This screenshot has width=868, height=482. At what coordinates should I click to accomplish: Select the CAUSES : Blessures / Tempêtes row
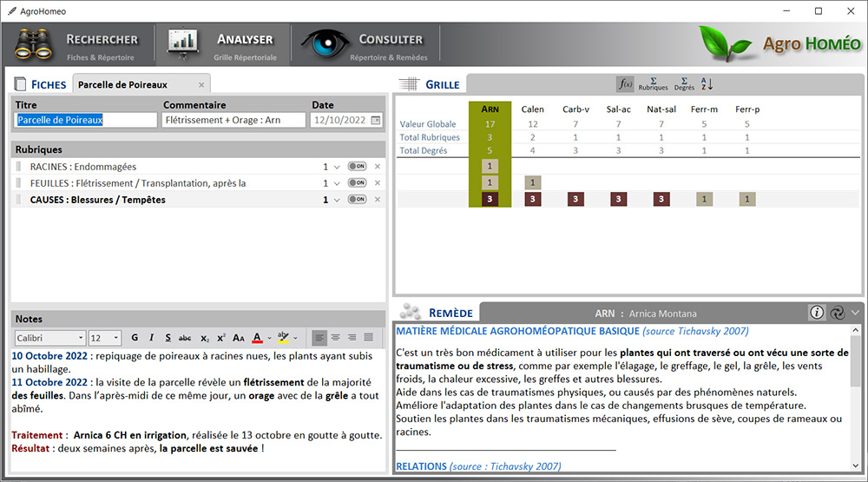(198, 200)
